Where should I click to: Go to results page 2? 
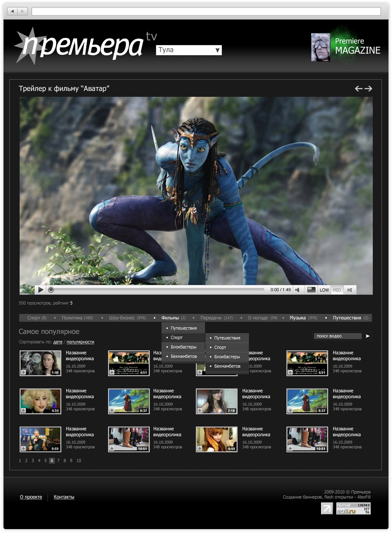[x=26, y=460]
